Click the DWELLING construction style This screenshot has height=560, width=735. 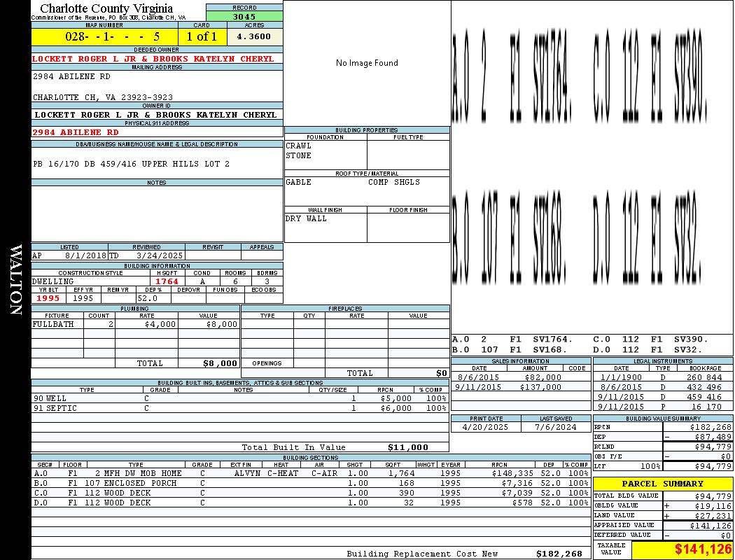tap(53, 281)
